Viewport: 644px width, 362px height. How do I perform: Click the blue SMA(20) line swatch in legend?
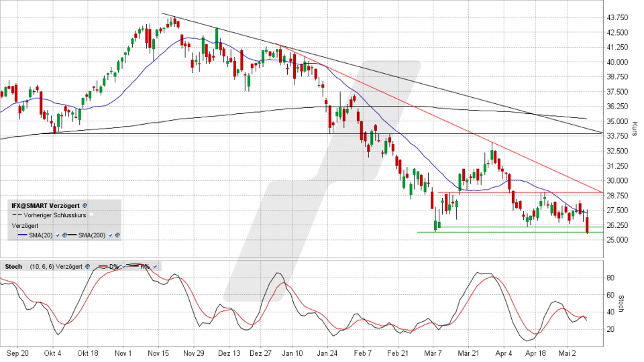23,235
